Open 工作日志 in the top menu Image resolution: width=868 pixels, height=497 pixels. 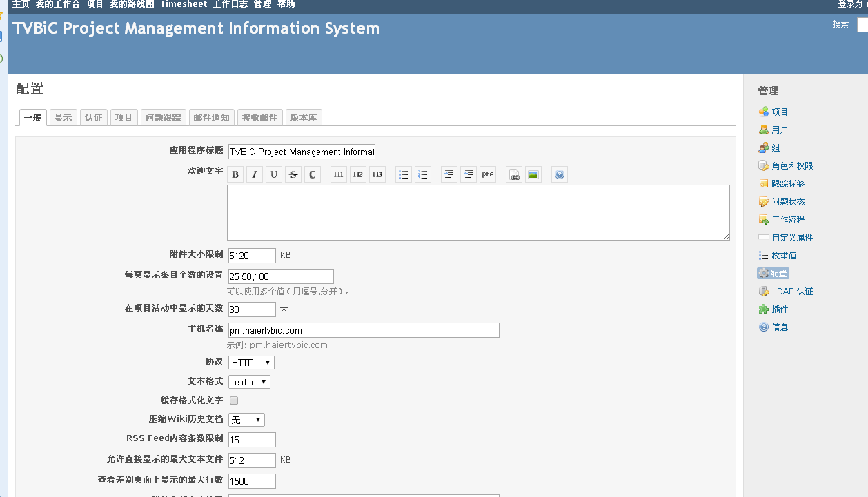pos(230,4)
